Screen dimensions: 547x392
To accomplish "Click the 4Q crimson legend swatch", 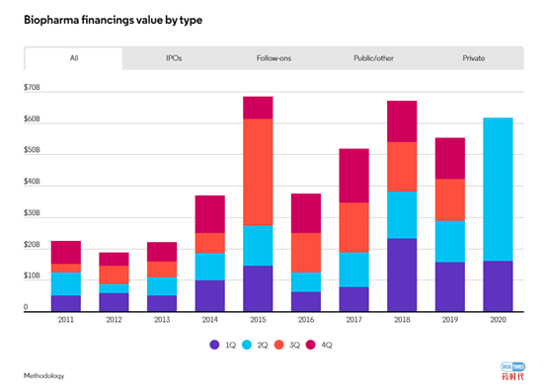I will point(310,345).
